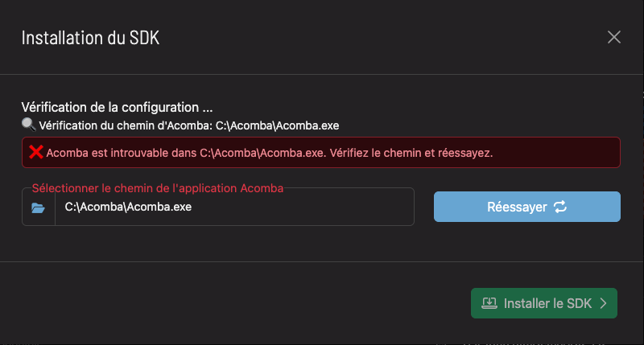Click the magnifying glass verification icon
The image size is (644, 345).
[28, 125]
